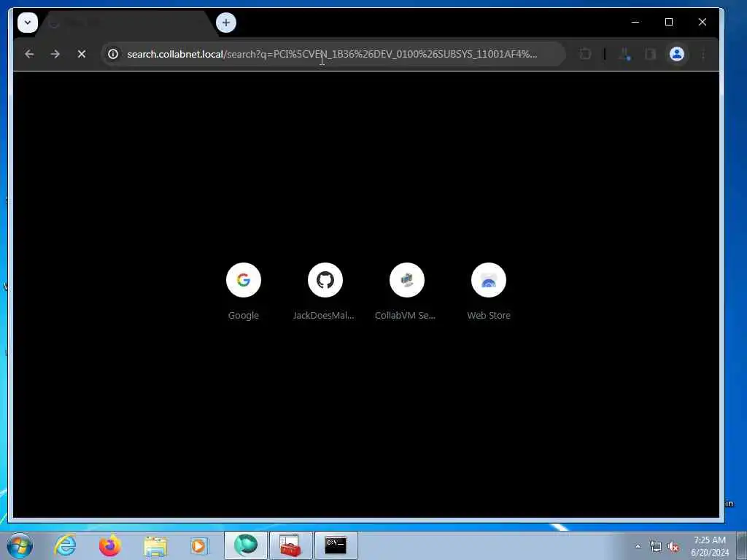Switch to the green browser taskbar button

point(246,545)
